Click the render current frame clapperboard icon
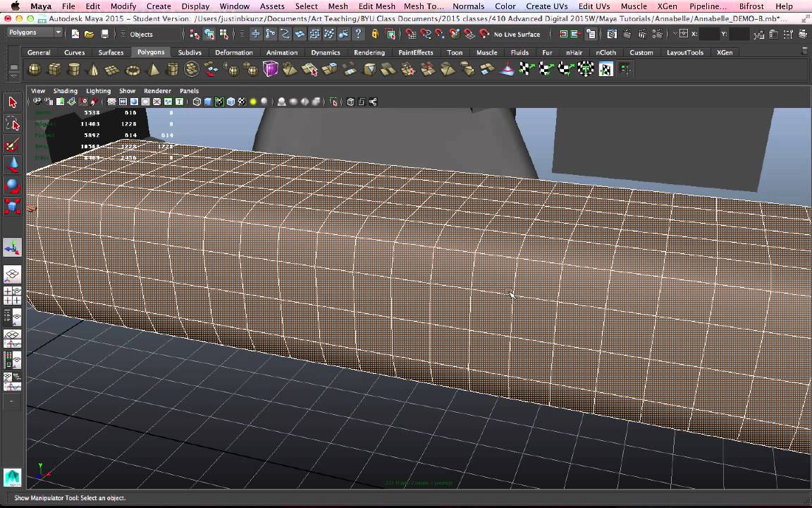The height and width of the screenshot is (508, 812). (627, 34)
